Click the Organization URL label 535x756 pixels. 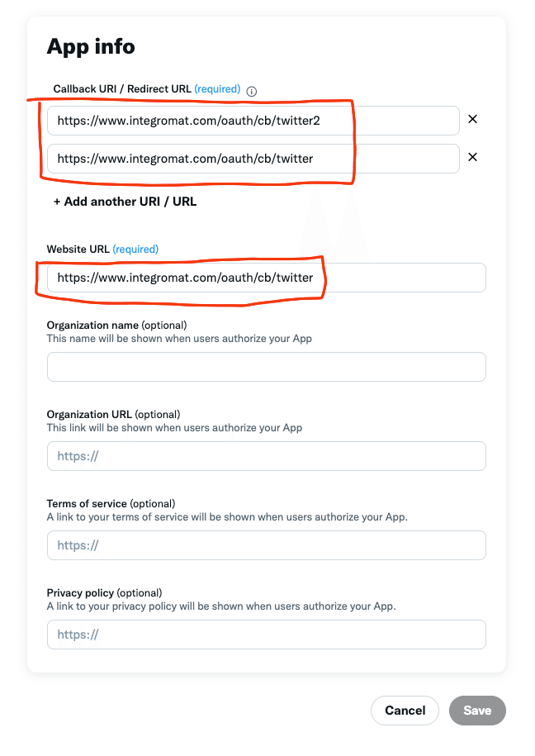(x=89, y=414)
